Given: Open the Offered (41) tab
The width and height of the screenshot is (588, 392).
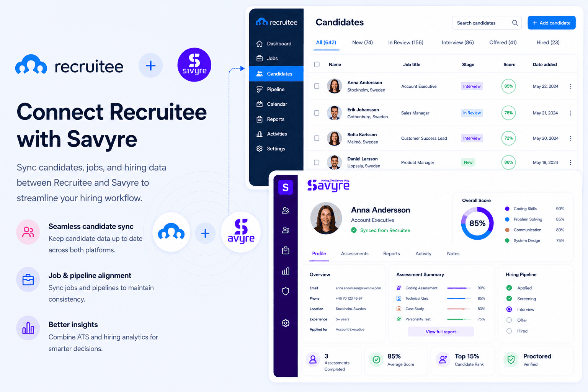Looking at the screenshot, I should tap(503, 42).
